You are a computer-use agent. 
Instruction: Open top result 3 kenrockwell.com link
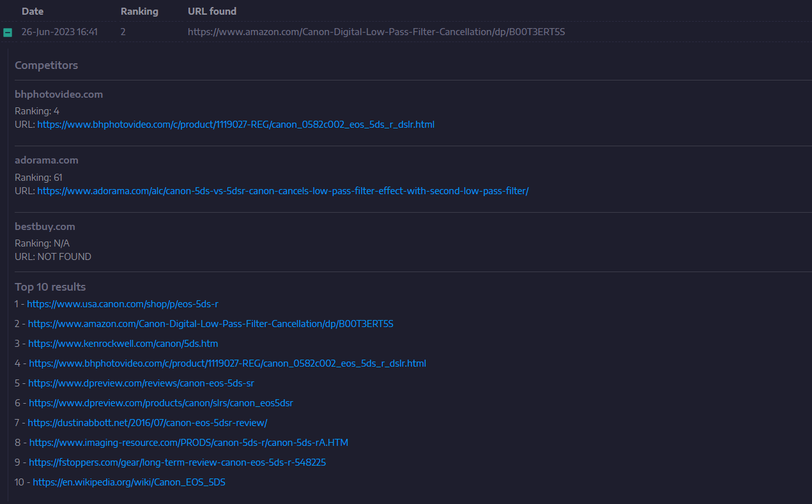(123, 344)
